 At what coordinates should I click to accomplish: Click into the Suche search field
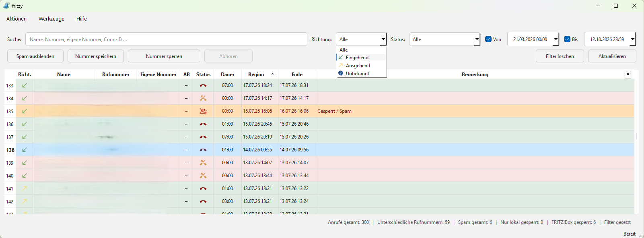click(x=166, y=39)
